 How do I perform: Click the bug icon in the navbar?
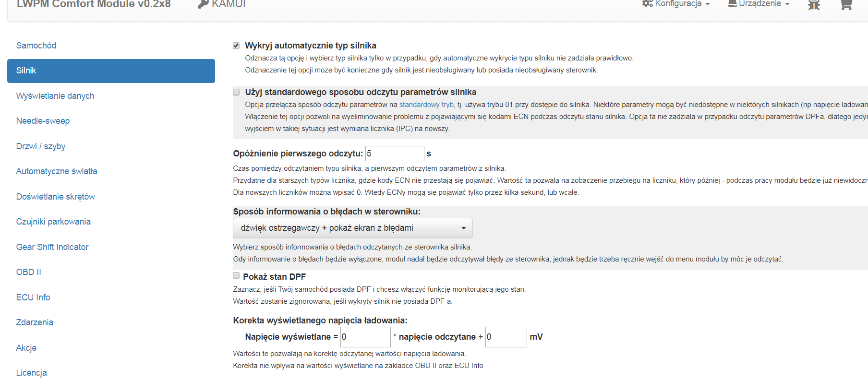tap(814, 4)
